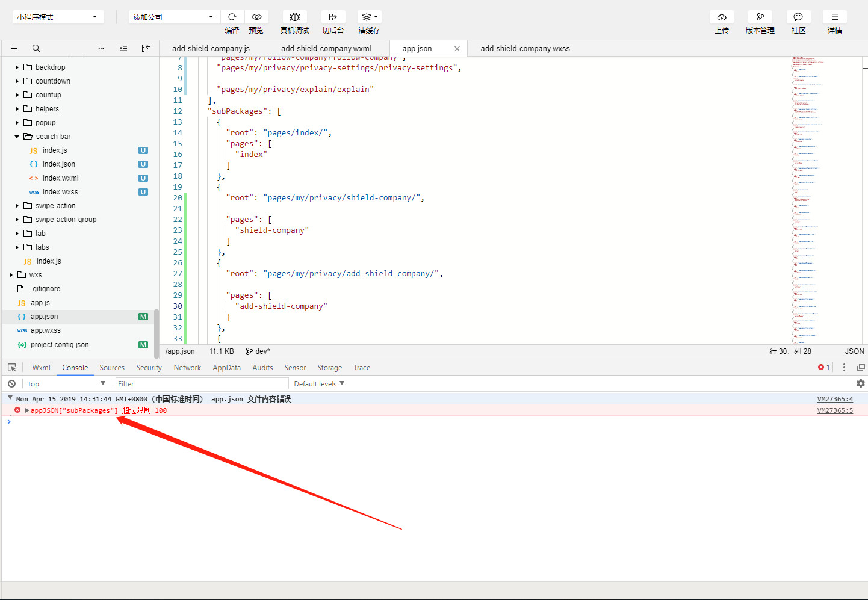
Task: Collapse the search-bar folder
Action: pos(17,137)
